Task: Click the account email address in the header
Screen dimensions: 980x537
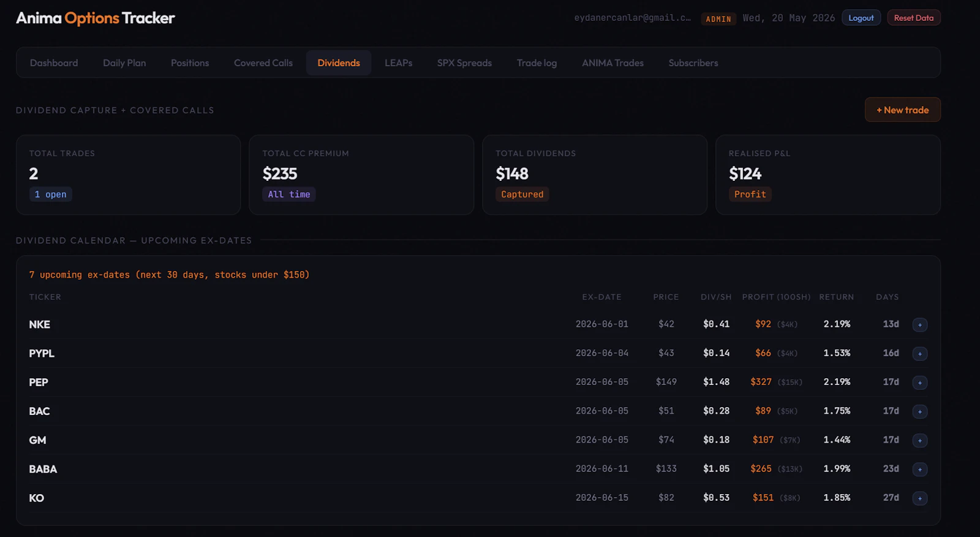Action: tap(632, 18)
